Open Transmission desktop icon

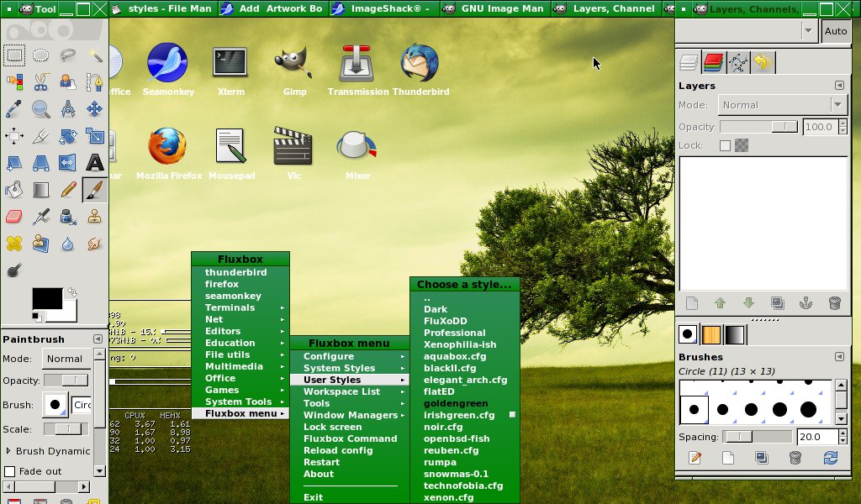357,71
